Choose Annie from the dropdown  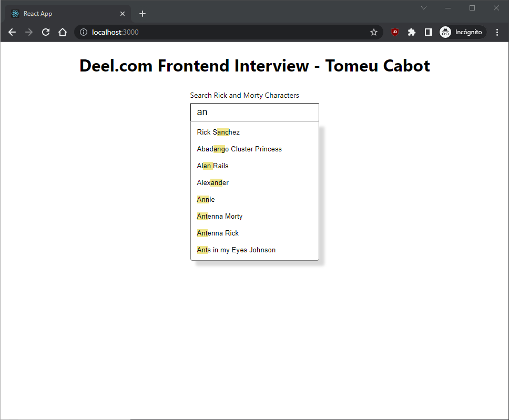click(254, 200)
